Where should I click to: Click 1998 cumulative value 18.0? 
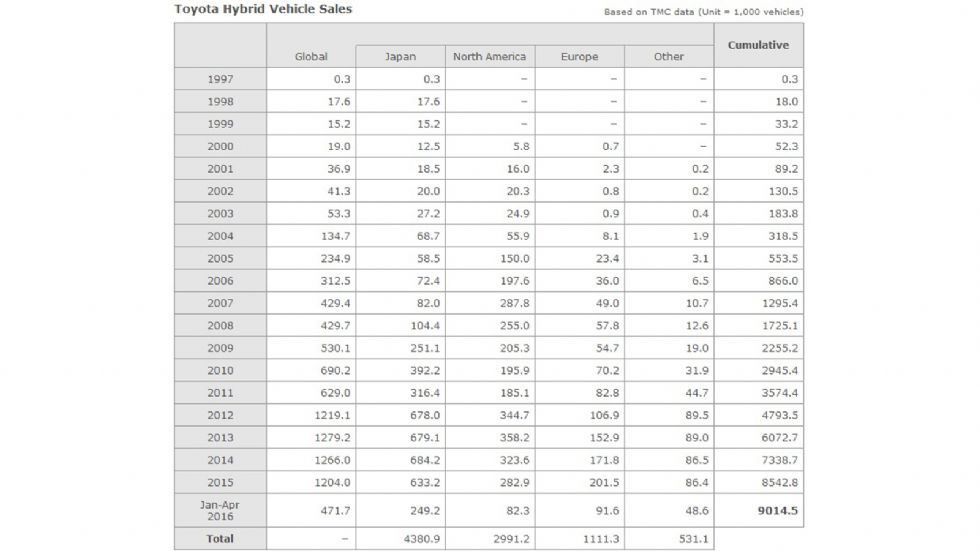(x=786, y=101)
